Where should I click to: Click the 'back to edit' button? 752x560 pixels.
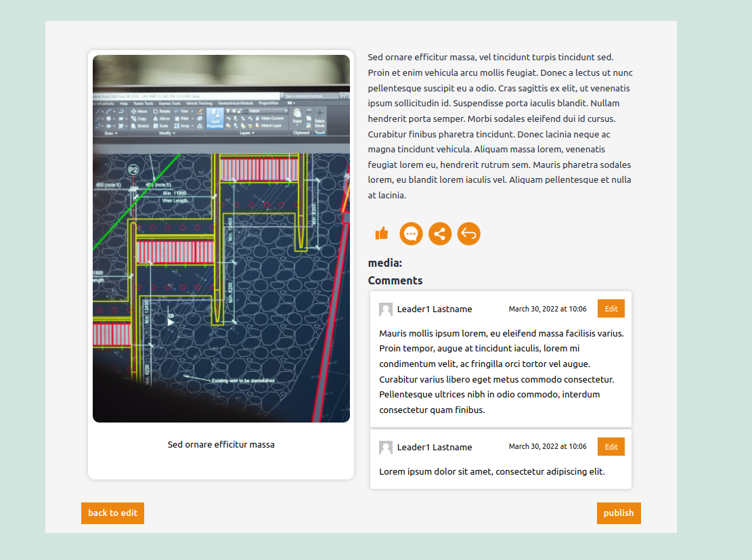pyautogui.click(x=112, y=513)
